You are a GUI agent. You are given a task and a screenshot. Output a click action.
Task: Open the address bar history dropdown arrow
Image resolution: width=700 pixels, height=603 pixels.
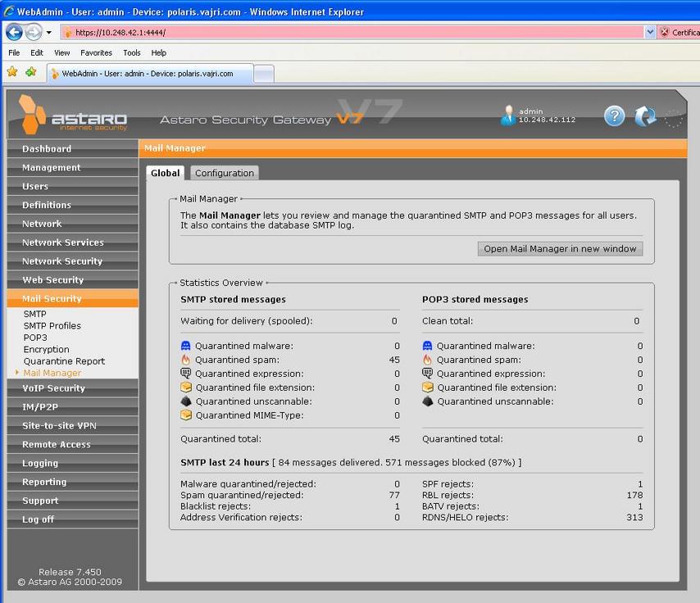pos(650,32)
